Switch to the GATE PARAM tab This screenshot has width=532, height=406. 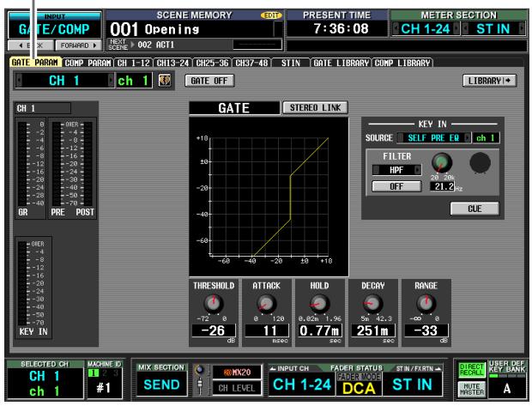[35, 63]
